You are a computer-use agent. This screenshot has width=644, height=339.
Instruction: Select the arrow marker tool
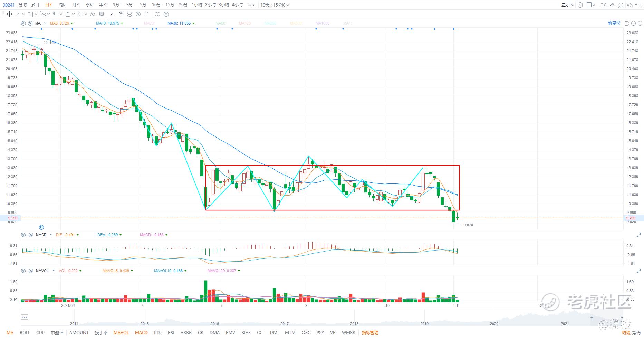pyautogui.click(x=80, y=14)
